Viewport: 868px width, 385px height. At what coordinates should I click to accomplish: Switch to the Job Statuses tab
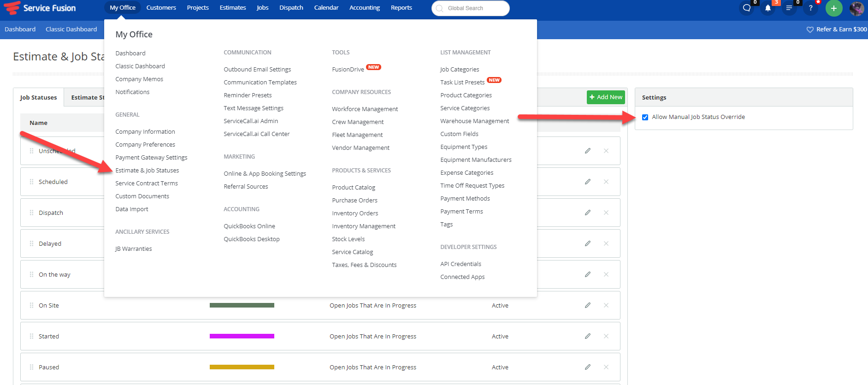tap(39, 97)
